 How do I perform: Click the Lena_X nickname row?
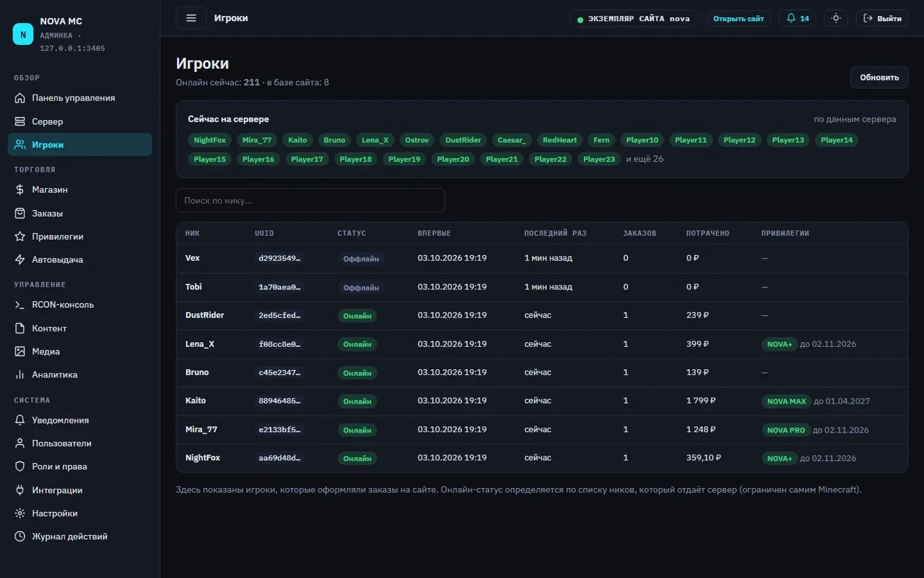[200, 344]
